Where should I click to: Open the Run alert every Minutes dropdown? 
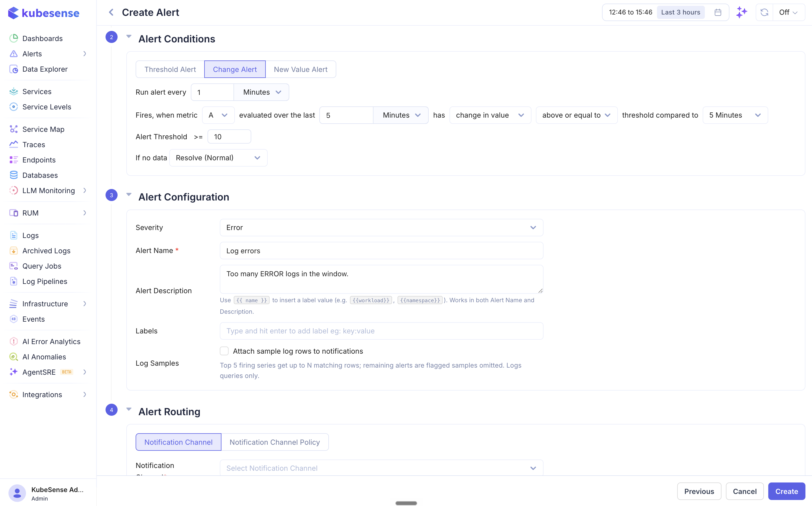[x=262, y=92]
